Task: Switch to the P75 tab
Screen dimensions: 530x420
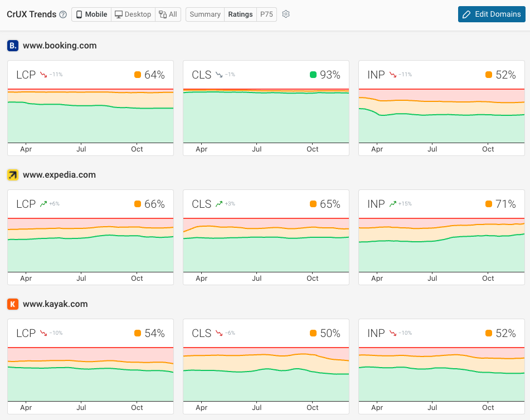Action: [266, 14]
